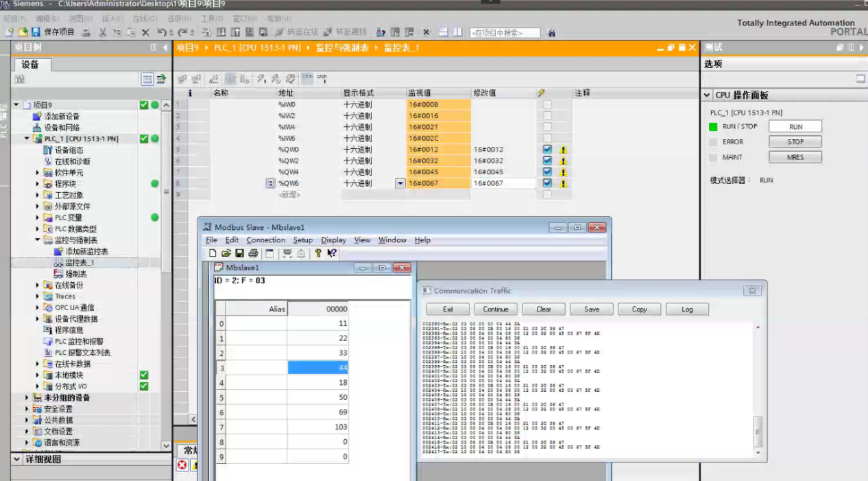
Task: Click the Monitor all glasses icon in watch table toolbar
Action: [308, 79]
